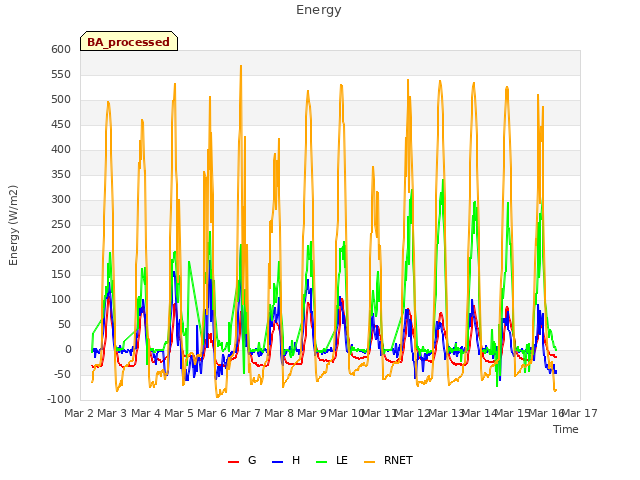Viewport: 640px width, 480px height.
Task: Click the 550 y-axis value
Action: 61,75
